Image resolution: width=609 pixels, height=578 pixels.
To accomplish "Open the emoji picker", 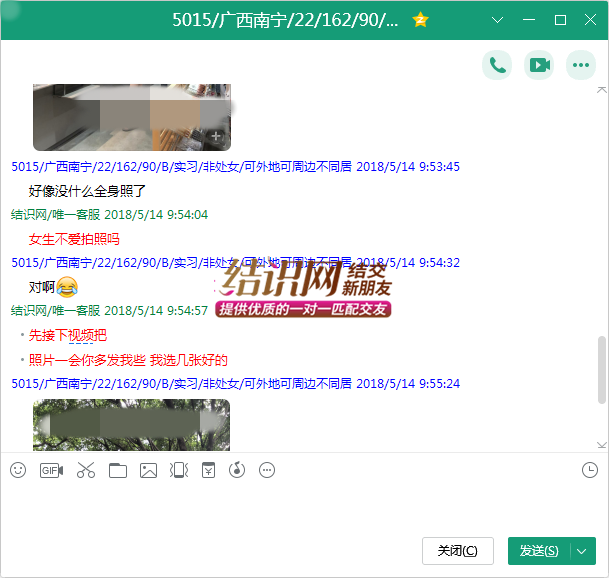I will (x=18, y=470).
